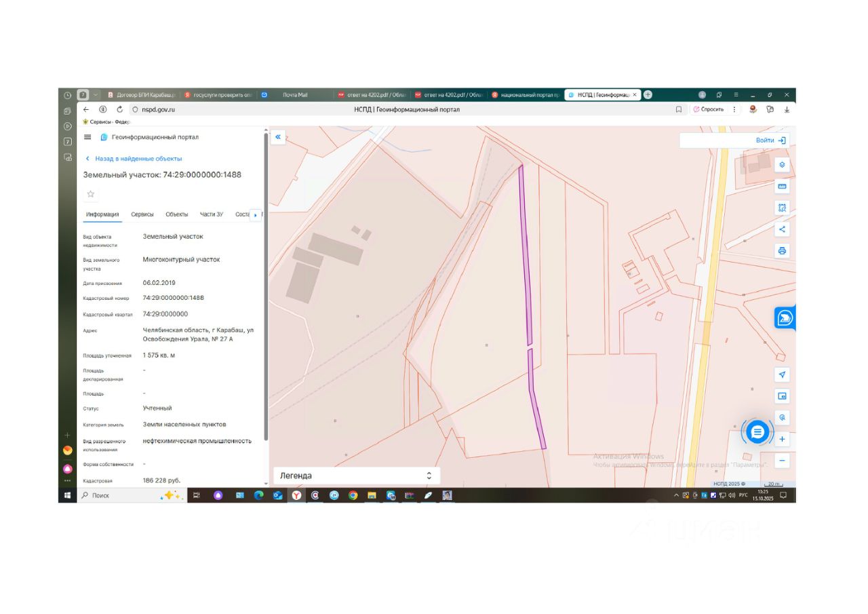Go to my location on the map
Image resolution: width=868 pixels, height=614 pixels.
782,375
